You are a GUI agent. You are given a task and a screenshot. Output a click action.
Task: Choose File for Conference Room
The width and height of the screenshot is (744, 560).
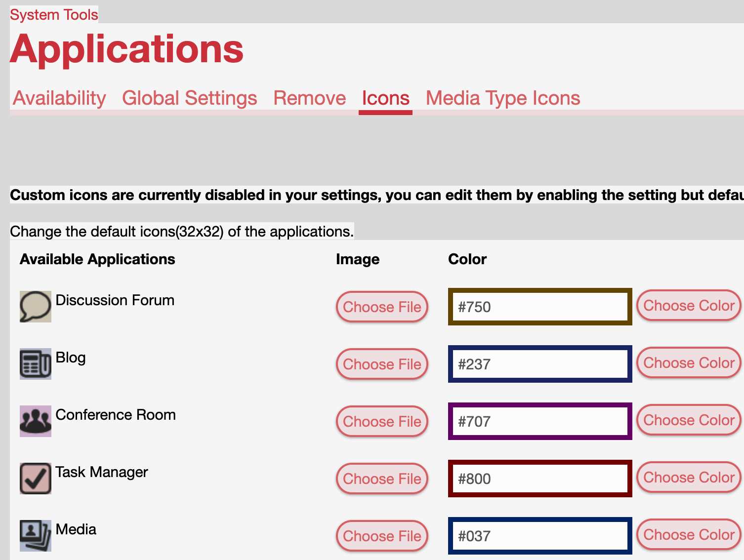pos(382,421)
